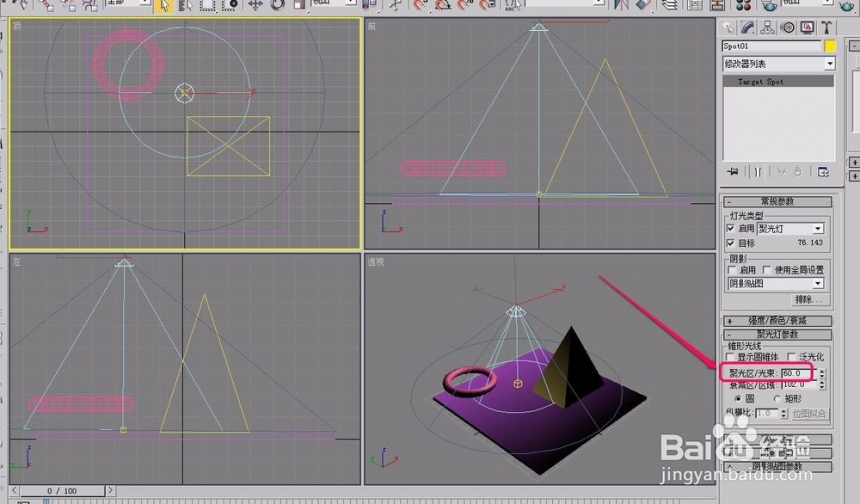Image resolution: width=860 pixels, height=504 pixels.
Task: Toggle light 启用 checkbox under 灯光类型
Action: [731, 228]
